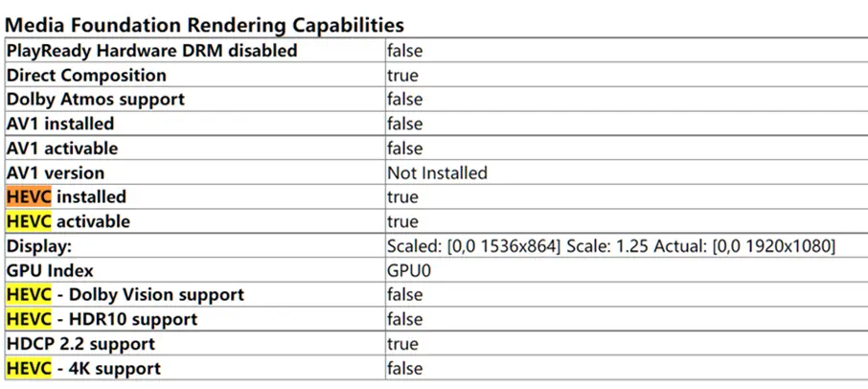Image resolution: width=868 pixels, height=389 pixels.
Task: Click the AV1 installed row label
Action: coord(60,124)
